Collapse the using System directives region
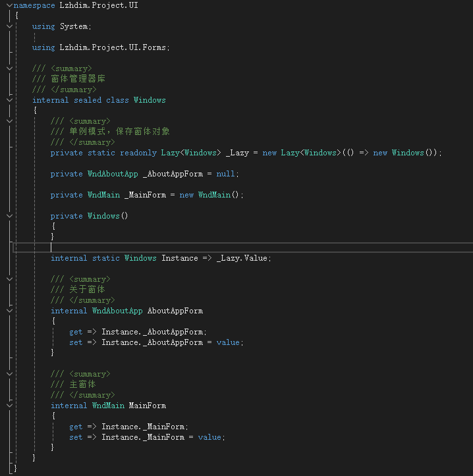Screen dimensions: 473x476 pos(9,26)
